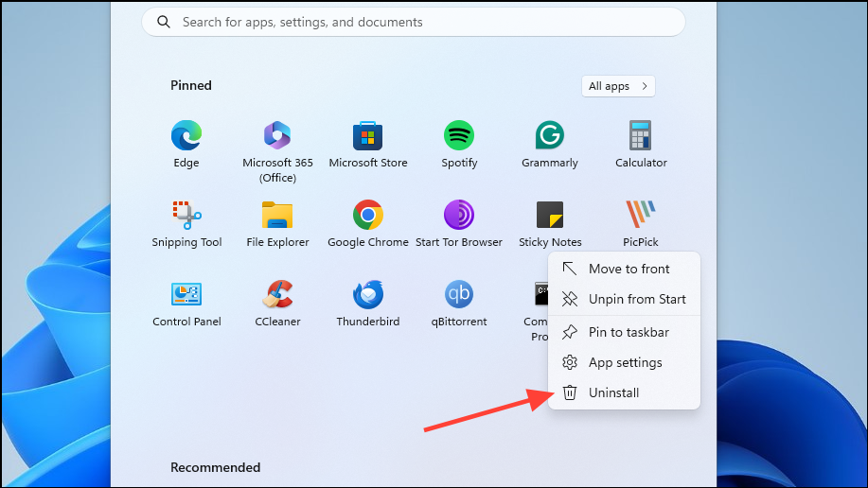Focus the search for apps field
The image size is (868, 488).
click(414, 22)
